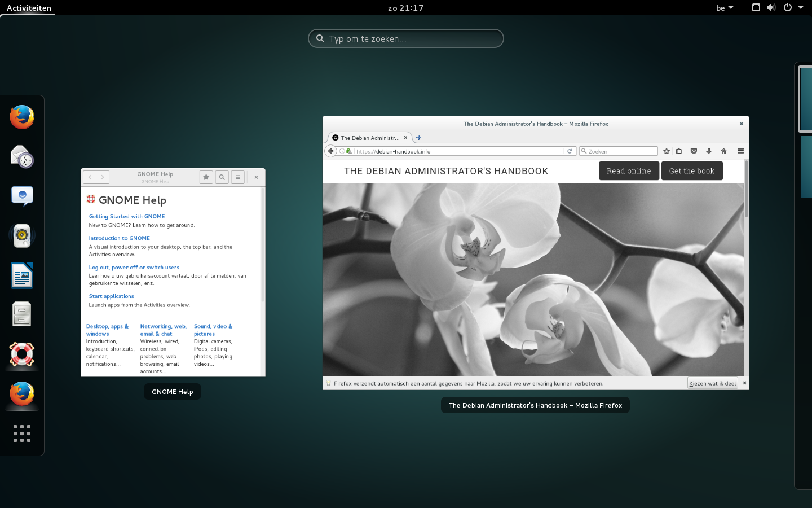The height and width of the screenshot is (508, 812).
Task: Launch Rhythmbox speaker icon in dock
Action: [22, 235]
